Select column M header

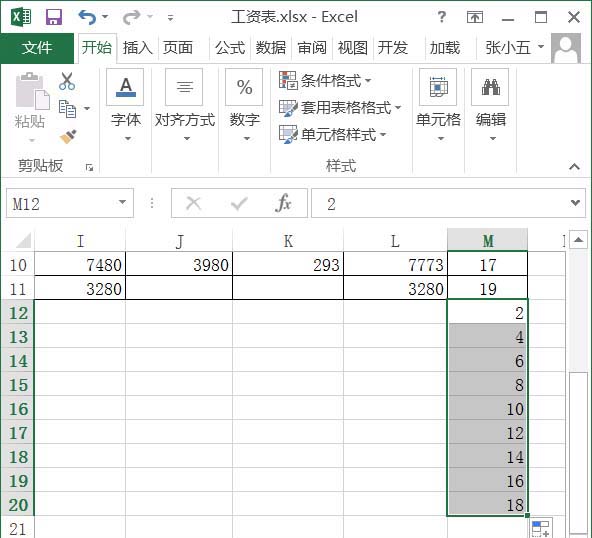click(x=487, y=240)
